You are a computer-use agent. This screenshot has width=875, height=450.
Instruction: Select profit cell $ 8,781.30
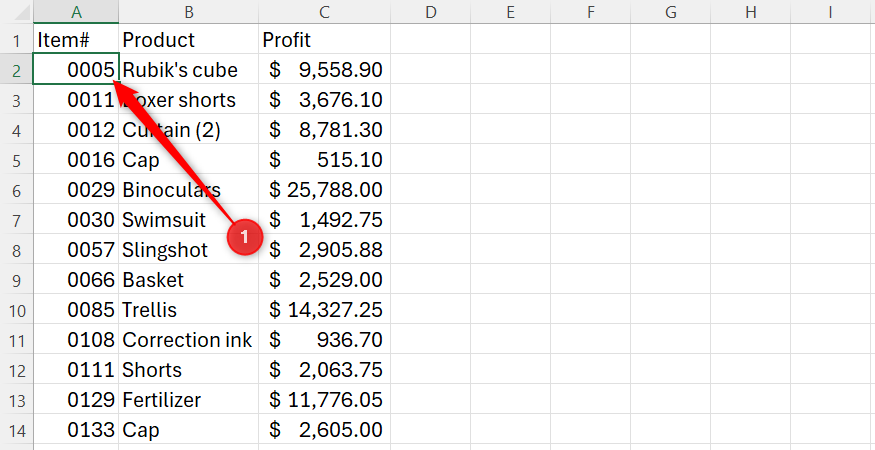coord(324,130)
